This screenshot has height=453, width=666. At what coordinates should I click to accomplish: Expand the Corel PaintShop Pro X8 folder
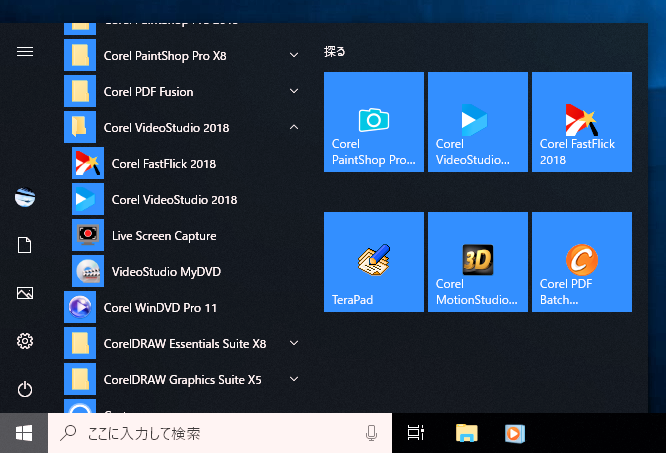point(294,56)
